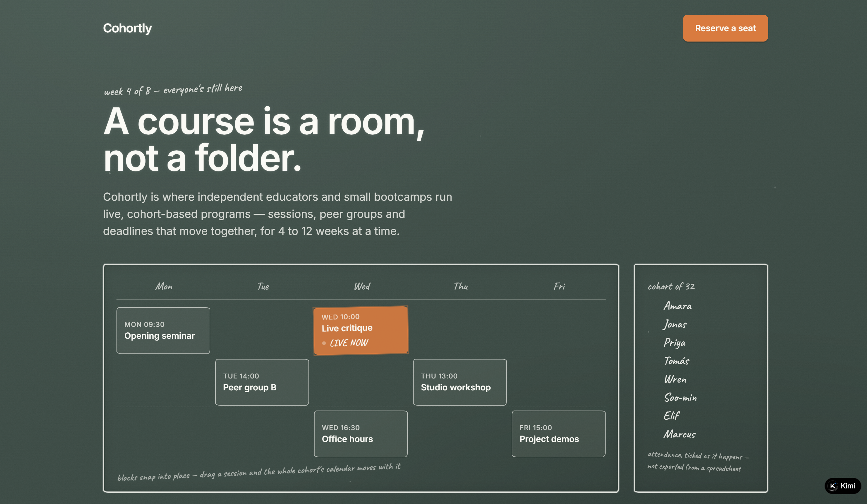Image resolution: width=867 pixels, height=504 pixels.
Task: Click the 'cohort of 32' label
Action: (671, 287)
